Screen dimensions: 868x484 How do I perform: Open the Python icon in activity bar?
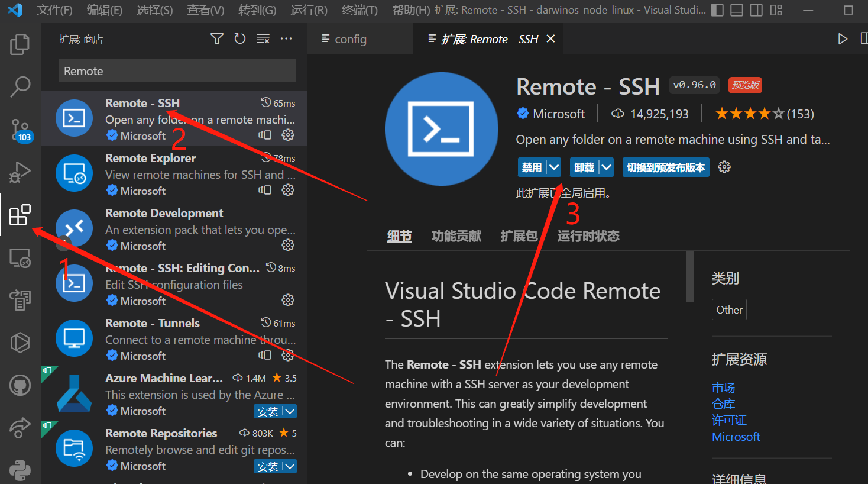20,472
